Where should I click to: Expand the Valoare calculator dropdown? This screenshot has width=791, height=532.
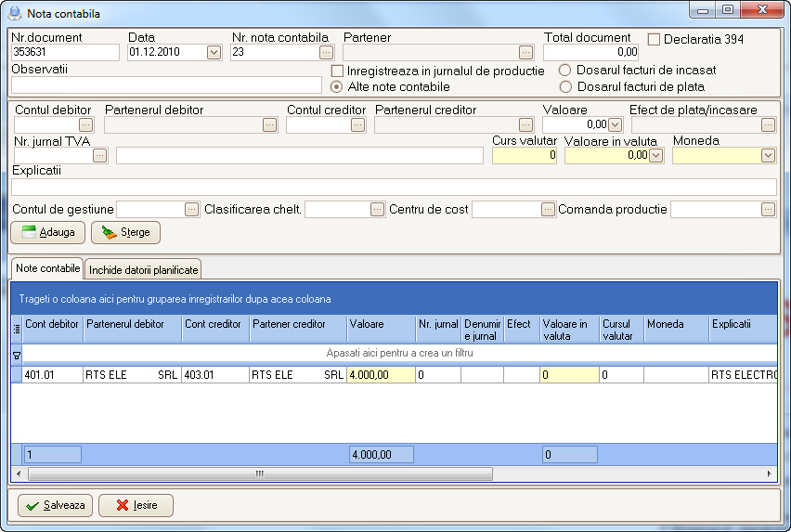click(x=616, y=124)
